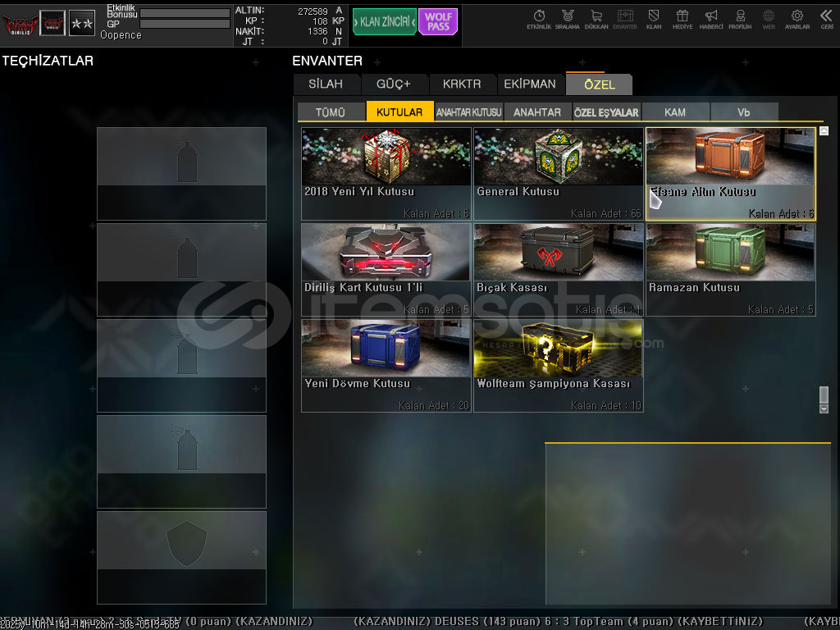Click the inventory scrollbar down arrow
Screen dimensions: 840x630
pos(824,409)
